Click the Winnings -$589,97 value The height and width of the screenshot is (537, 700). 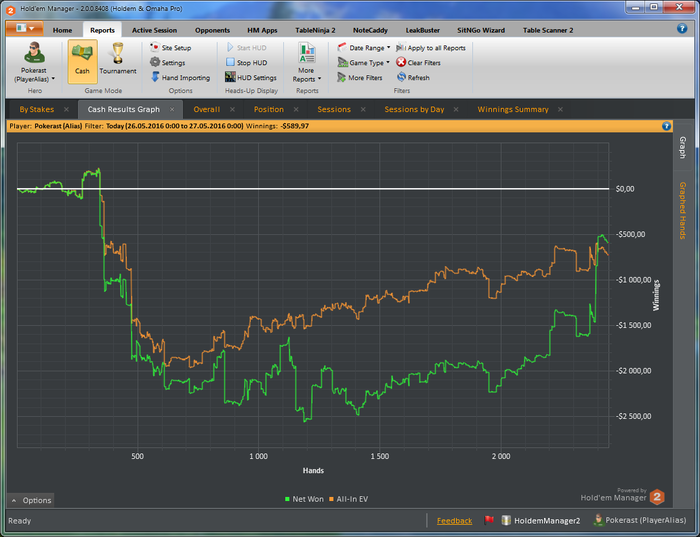click(295, 126)
